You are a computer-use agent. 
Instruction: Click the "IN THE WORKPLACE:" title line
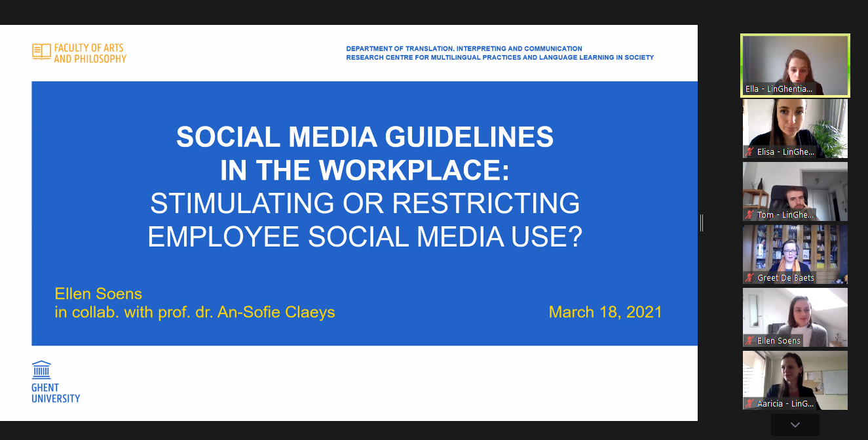[x=365, y=170]
